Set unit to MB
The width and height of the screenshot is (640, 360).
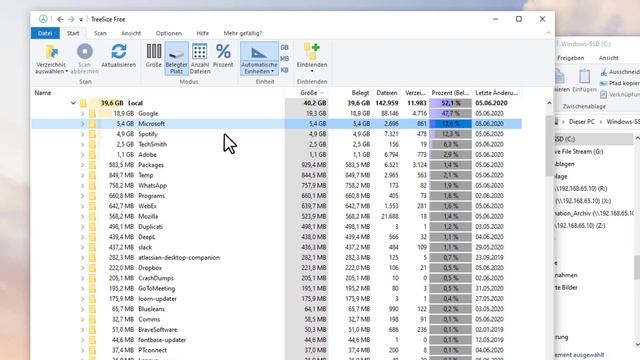pos(284,59)
